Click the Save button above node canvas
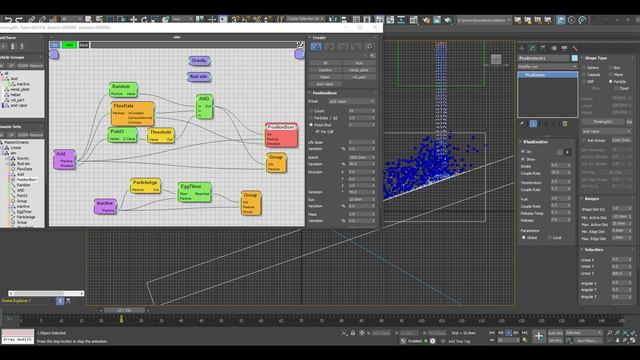The width and height of the screenshot is (640, 360). pos(84,45)
